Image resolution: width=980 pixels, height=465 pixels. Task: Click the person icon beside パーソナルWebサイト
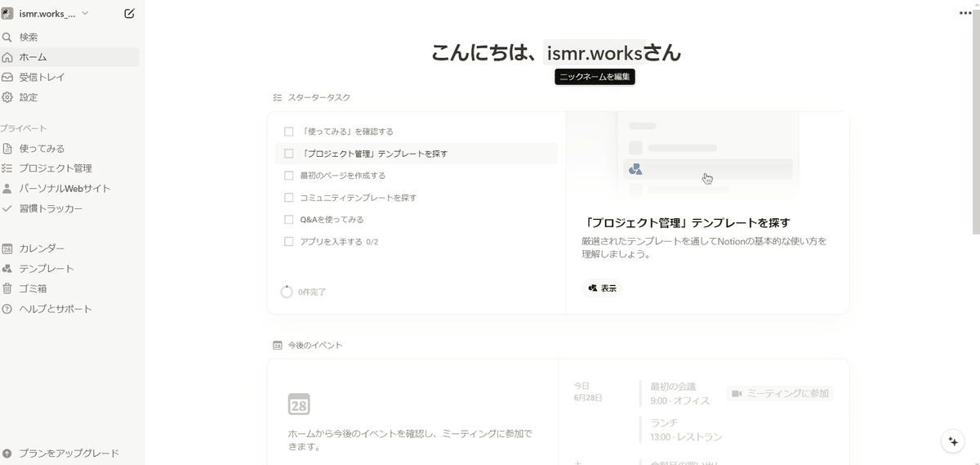[7, 189]
